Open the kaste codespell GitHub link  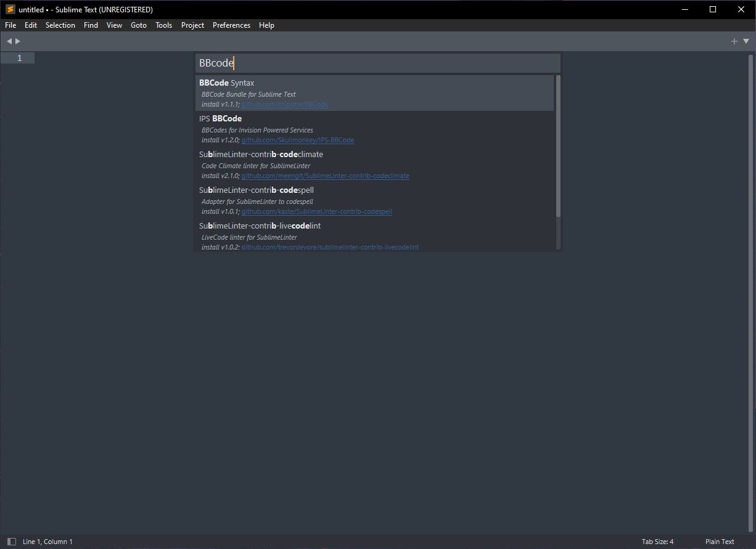coord(316,212)
